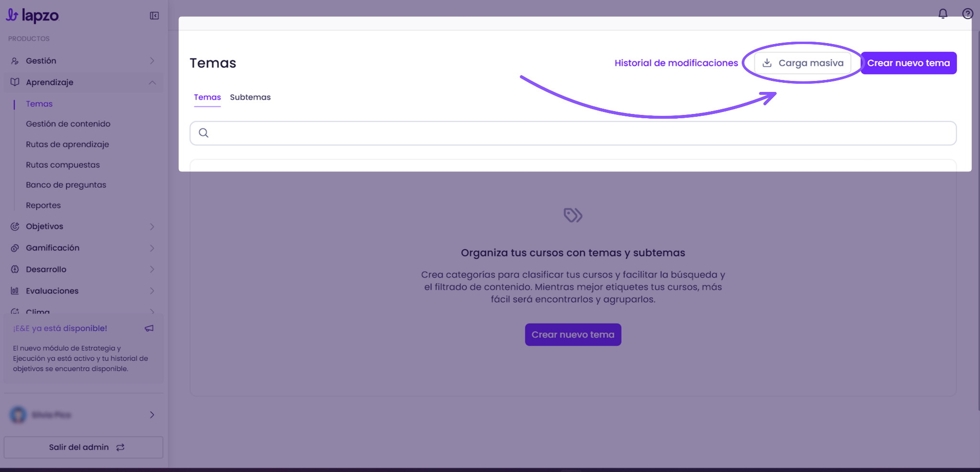The width and height of the screenshot is (980, 472).
Task: Click the Objetivos target icon
Action: click(x=15, y=226)
